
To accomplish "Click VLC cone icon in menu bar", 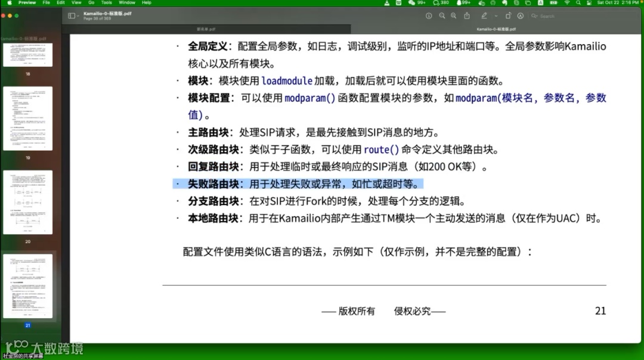I will pyautogui.click(x=387, y=3).
